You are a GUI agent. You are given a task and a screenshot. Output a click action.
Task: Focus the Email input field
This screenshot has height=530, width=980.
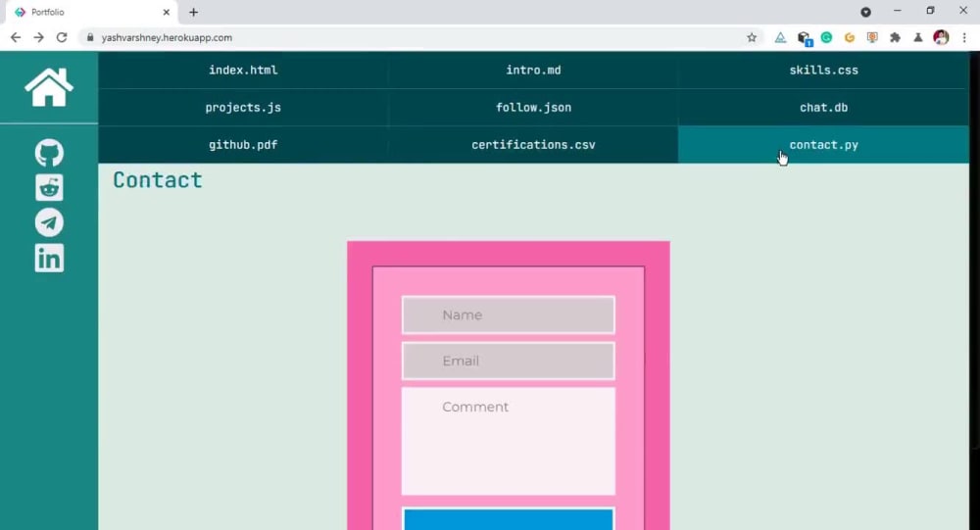pos(508,361)
